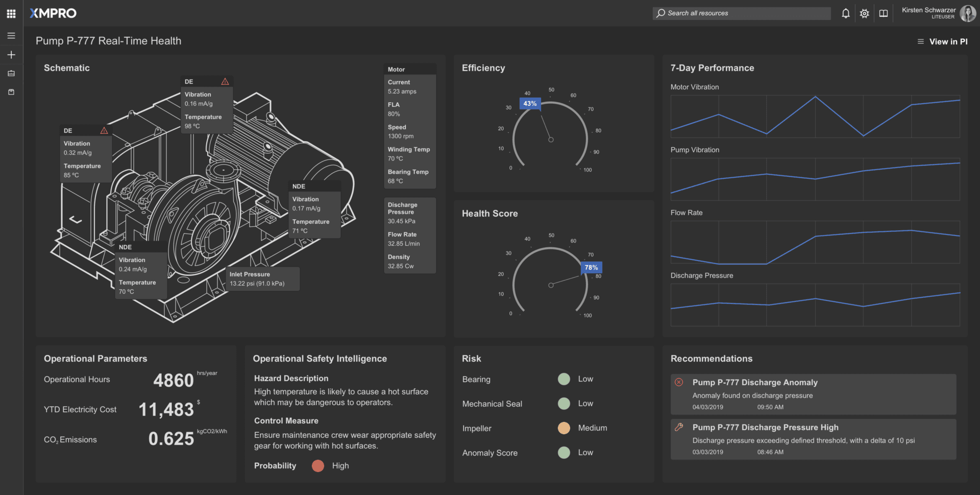Open the app launcher grid icon
980x495 pixels.
(x=11, y=13)
